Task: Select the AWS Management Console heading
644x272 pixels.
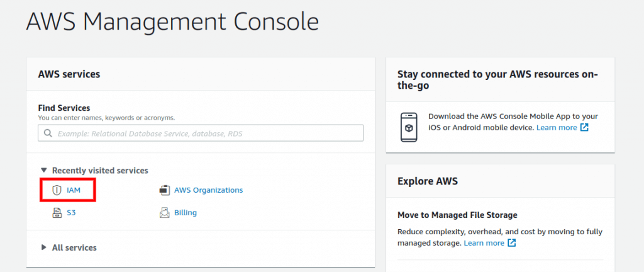Action: tap(172, 21)
